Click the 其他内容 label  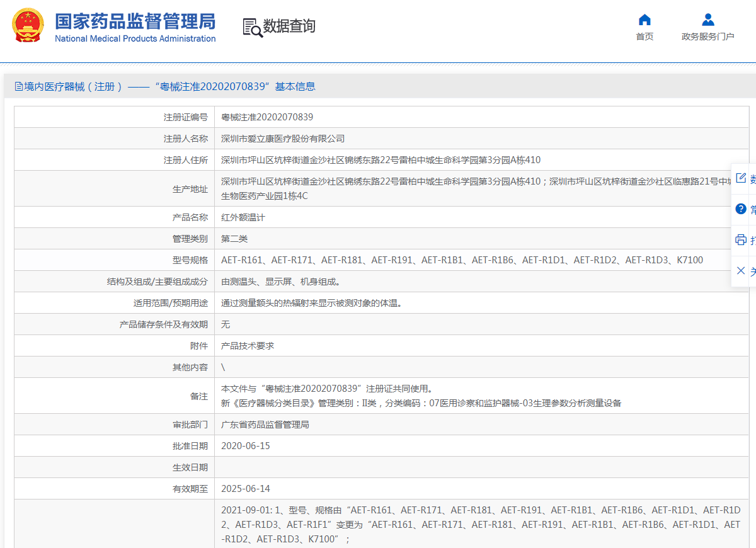(x=190, y=367)
